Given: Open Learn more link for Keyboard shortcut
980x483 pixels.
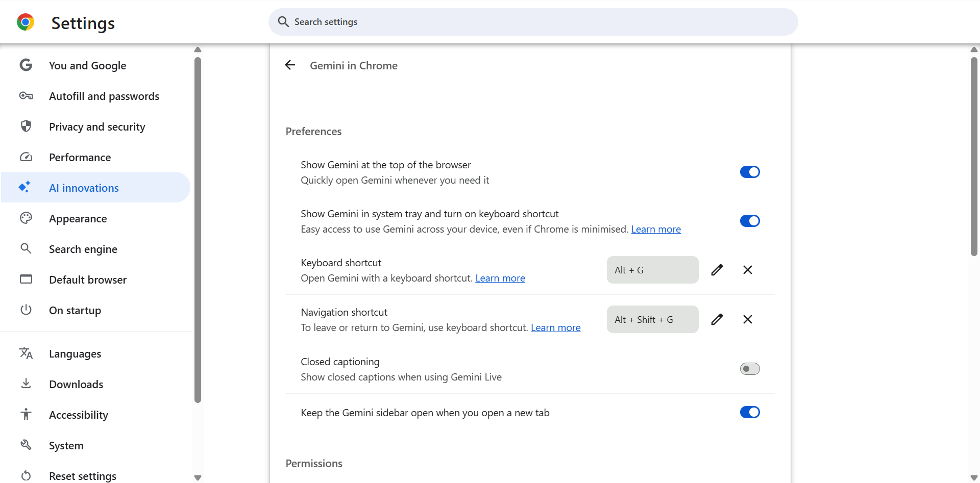Looking at the screenshot, I should (500, 278).
